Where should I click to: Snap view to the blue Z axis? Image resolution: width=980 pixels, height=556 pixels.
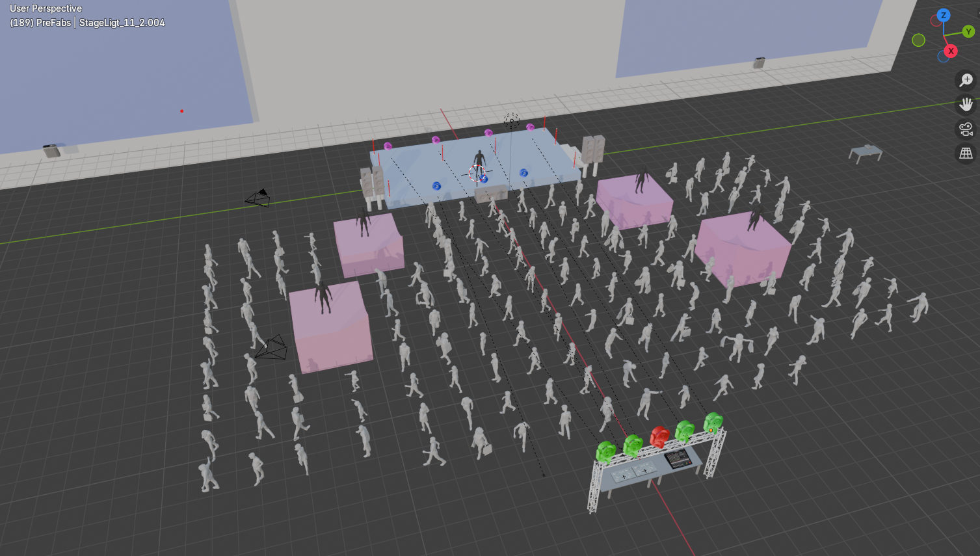pos(944,15)
